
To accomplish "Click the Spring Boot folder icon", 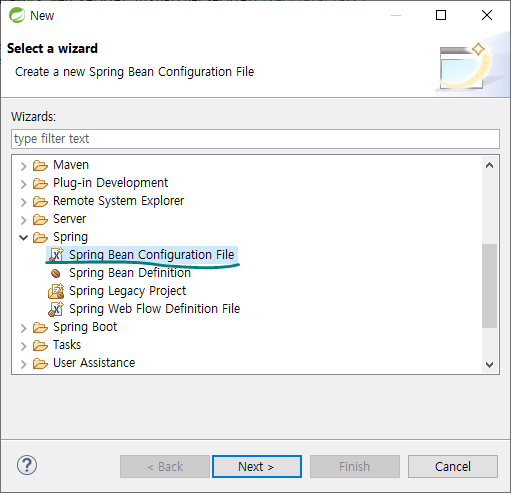I will click(x=40, y=327).
